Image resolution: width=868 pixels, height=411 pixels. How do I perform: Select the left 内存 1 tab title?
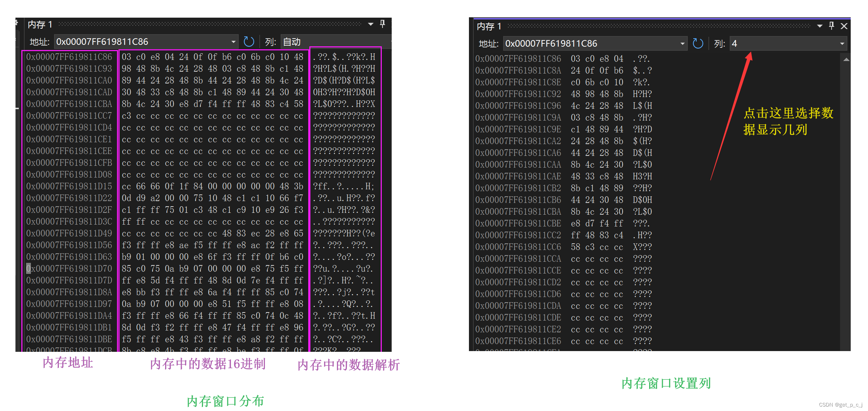click(x=40, y=25)
